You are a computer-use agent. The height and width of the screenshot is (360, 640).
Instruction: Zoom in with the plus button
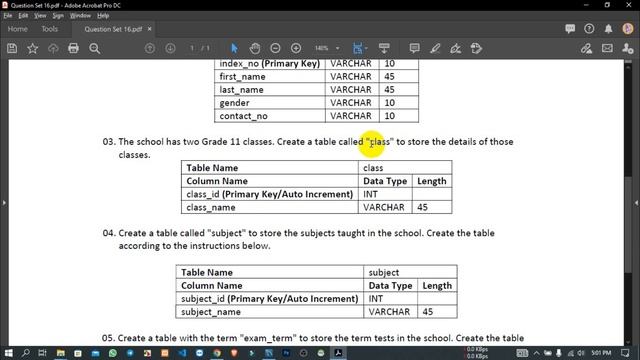tap(296, 48)
